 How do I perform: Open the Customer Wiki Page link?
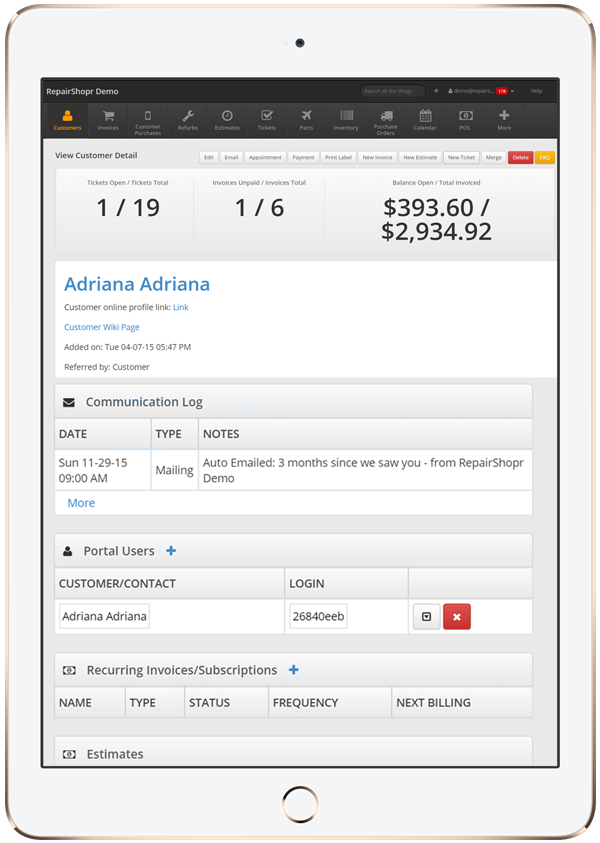102,327
